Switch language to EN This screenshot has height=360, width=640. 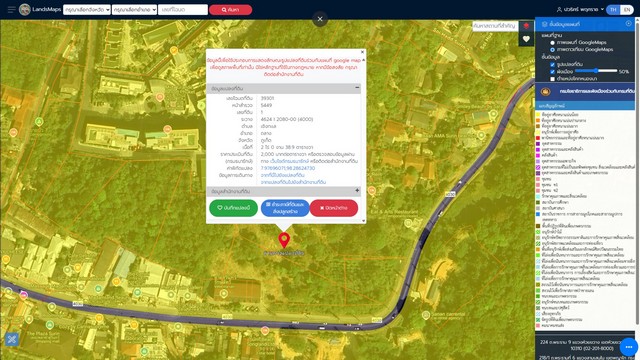coord(627,9)
